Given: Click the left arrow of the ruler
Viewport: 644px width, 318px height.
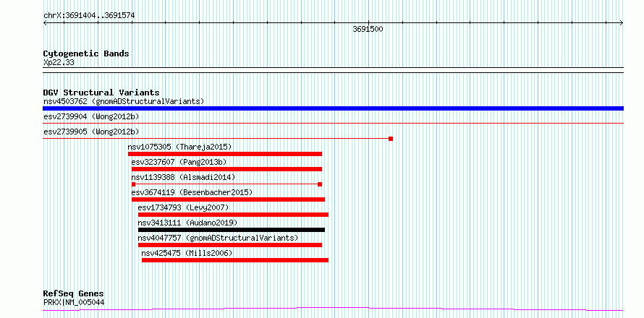Looking at the screenshot, I should [45, 23].
